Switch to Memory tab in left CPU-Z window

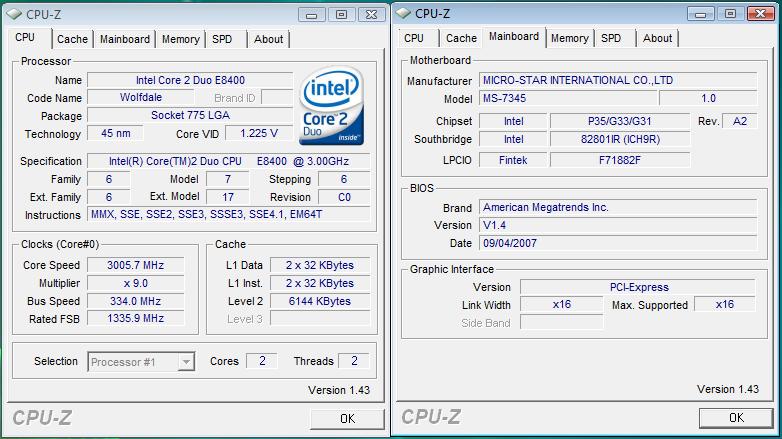[181, 39]
